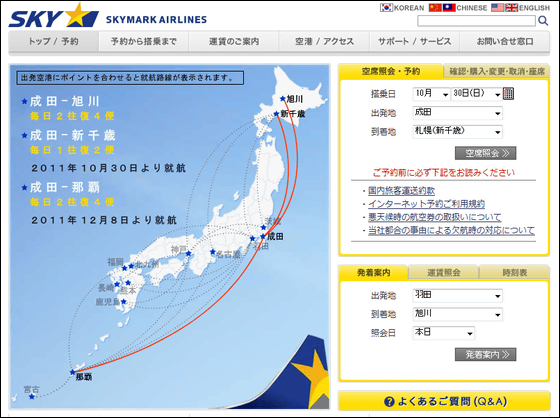Open the boarding month dropdown (10月)
This screenshot has width=560, height=418.
(x=431, y=94)
